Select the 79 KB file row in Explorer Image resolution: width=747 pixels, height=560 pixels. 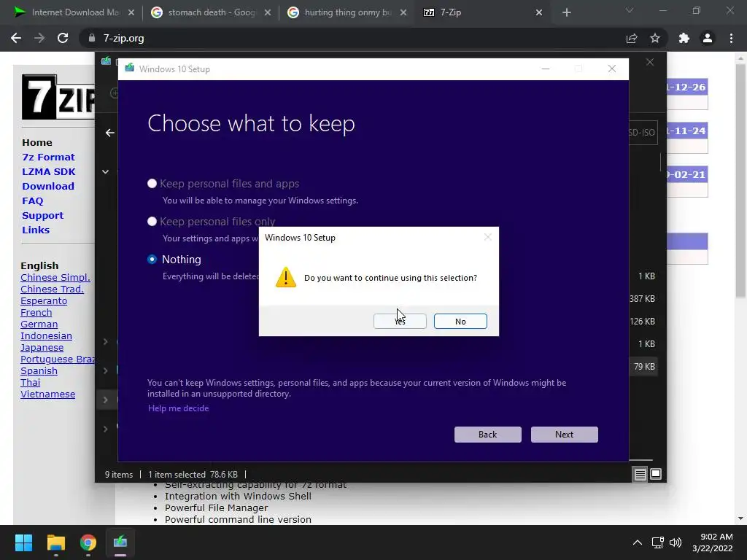click(643, 366)
